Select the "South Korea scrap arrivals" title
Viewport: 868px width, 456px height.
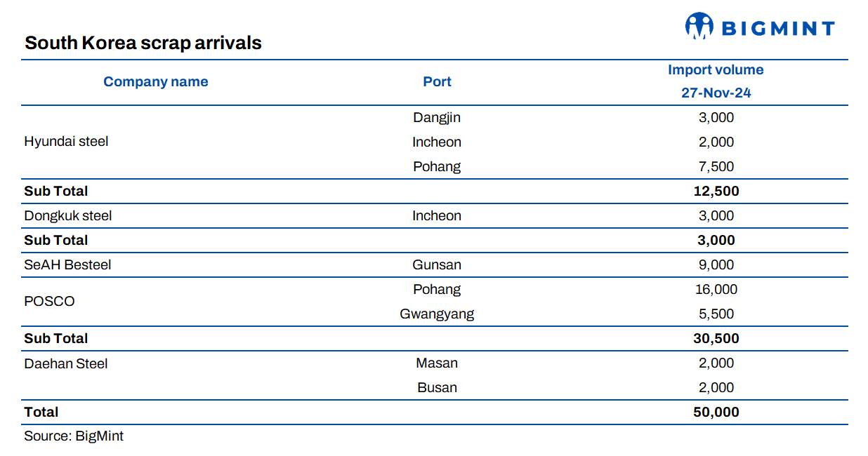tap(143, 43)
